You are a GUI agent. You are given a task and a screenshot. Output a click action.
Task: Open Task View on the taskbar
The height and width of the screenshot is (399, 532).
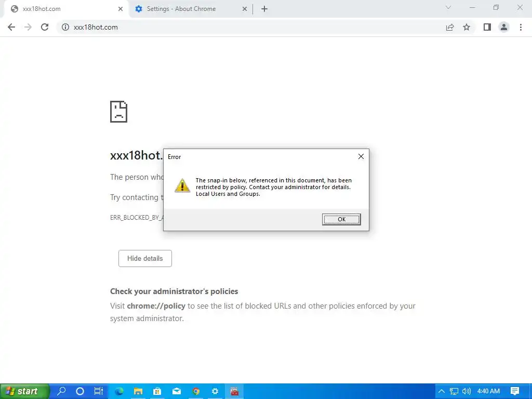(x=98, y=391)
